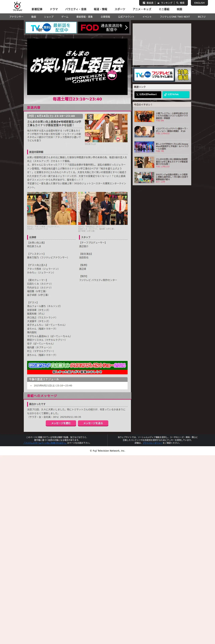
Task: Click the 検索 search magnifier
Action: (x=181, y=3)
